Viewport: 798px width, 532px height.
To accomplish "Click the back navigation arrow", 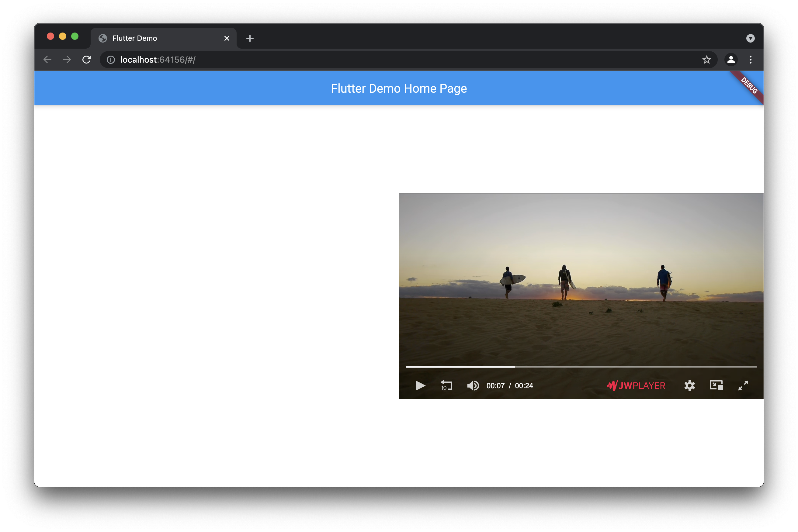I will point(47,59).
